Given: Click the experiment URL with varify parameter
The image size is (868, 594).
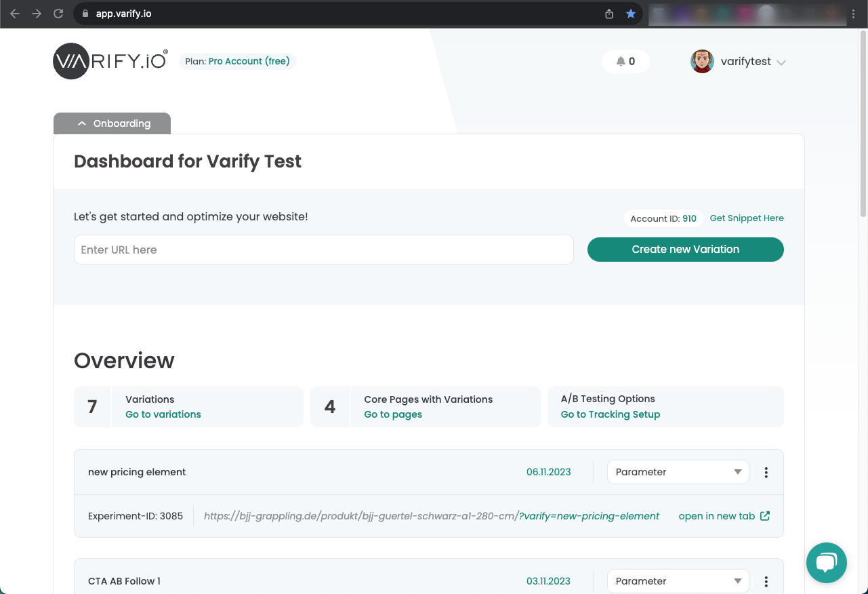Looking at the screenshot, I should tap(432, 516).
